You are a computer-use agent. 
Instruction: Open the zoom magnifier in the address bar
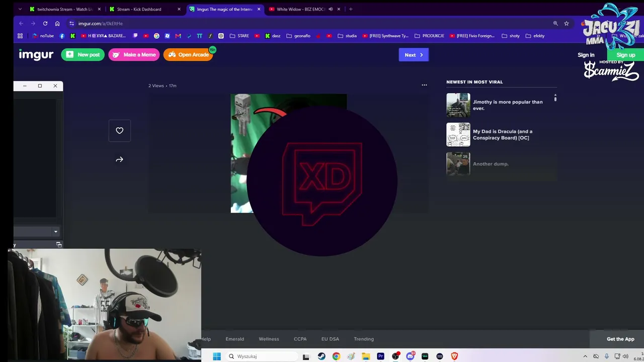[x=555, y=24]
